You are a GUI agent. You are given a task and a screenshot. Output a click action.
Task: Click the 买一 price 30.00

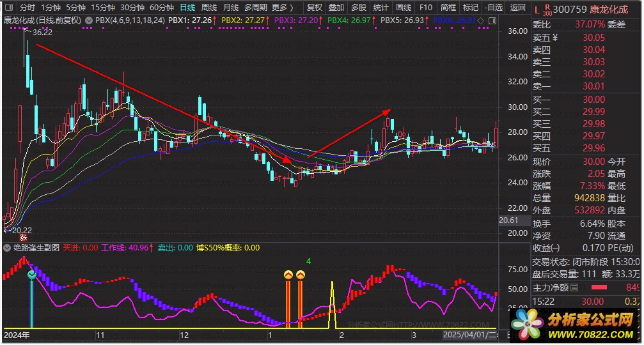coord(594,100)
